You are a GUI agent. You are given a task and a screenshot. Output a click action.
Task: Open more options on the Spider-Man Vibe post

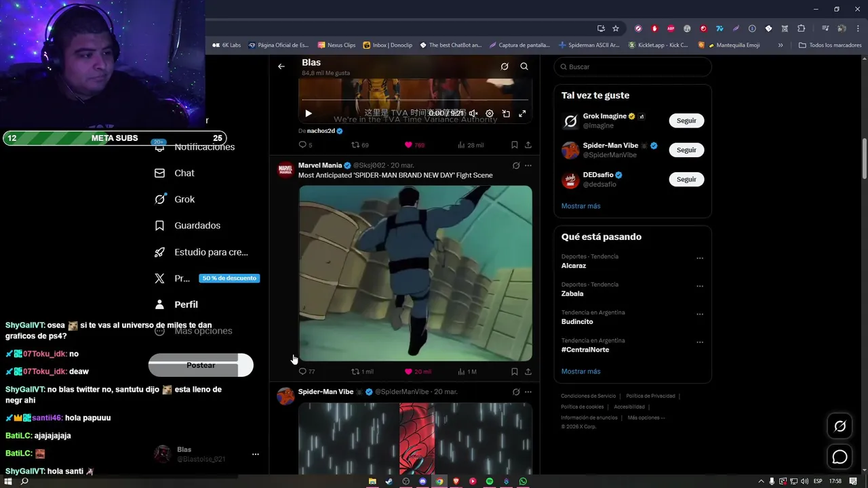(x=528, y=392)
